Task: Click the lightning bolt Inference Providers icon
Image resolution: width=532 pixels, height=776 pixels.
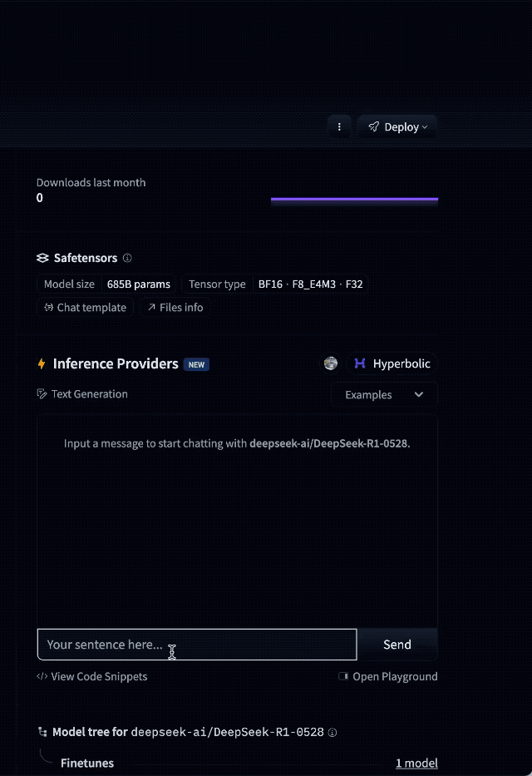Action: pos(41,363)
